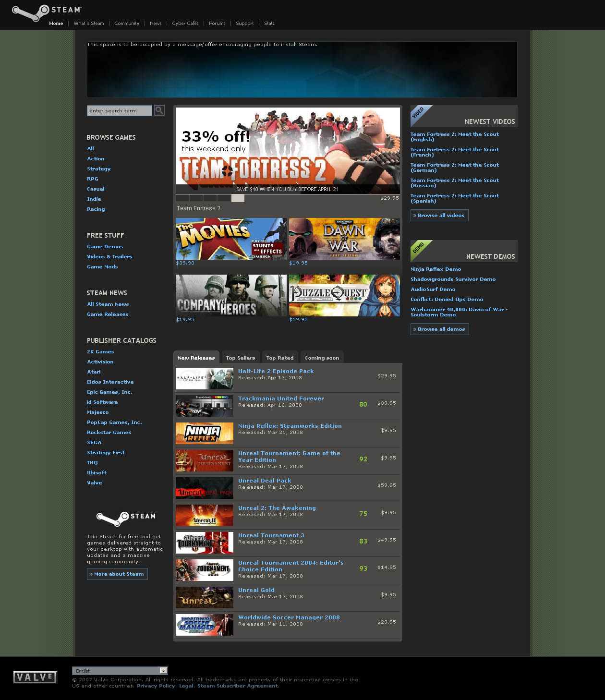Open Forums in top navigation
605x700 pixels.
pyautogui.click(x=217, y=24)
